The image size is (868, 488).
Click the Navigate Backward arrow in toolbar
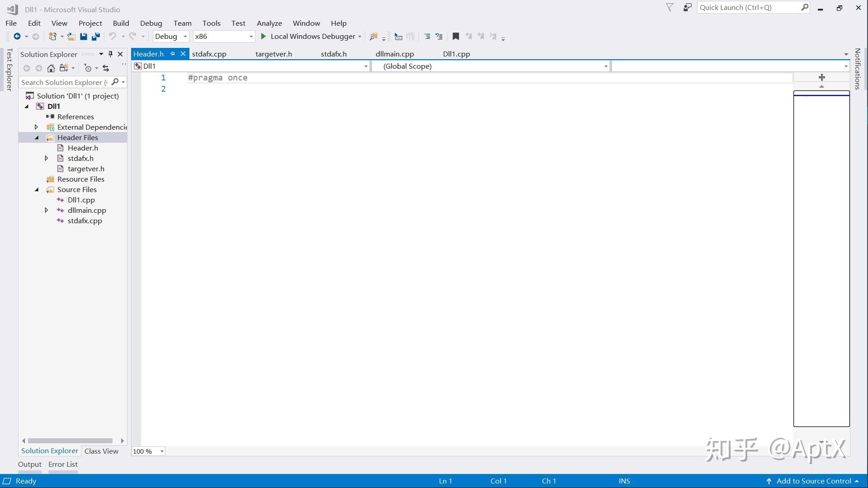point(17,37)
